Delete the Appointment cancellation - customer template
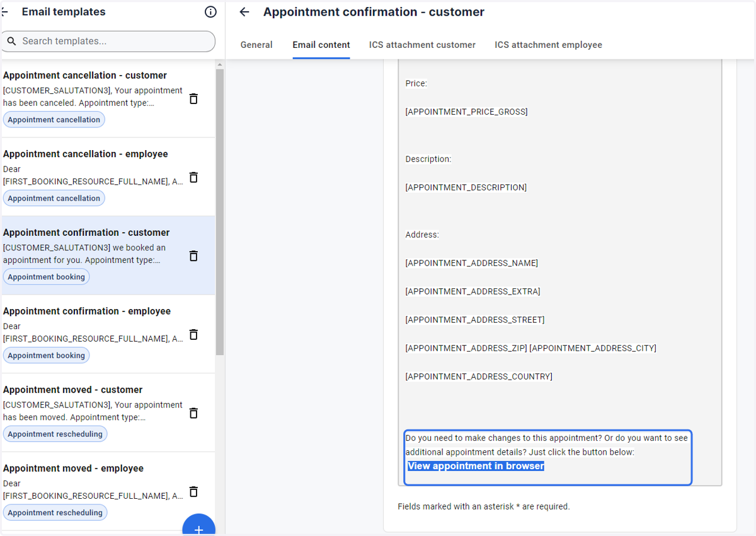This screenshot has width=756, height=536. pyautogui.click(x=194, y=98)
